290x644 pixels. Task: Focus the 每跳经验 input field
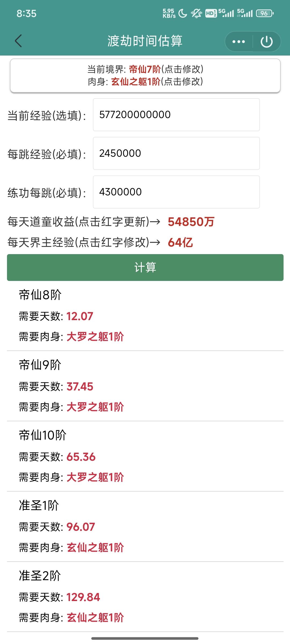tap(176, 153)
